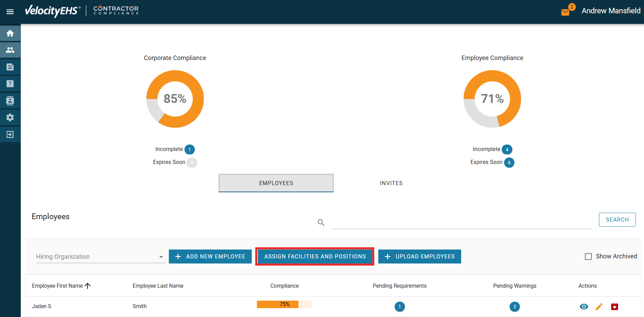The width and height of the screenshot is (644, 317).
Task: Open the Employees people icon in sidebar
Action: (10, 50)
